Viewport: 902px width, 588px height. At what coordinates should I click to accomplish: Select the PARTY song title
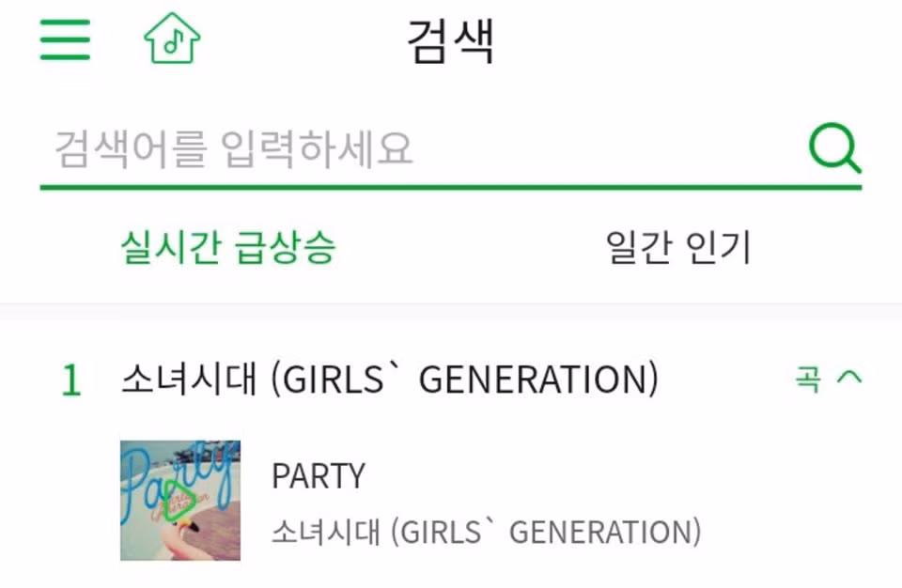point(318,476)
